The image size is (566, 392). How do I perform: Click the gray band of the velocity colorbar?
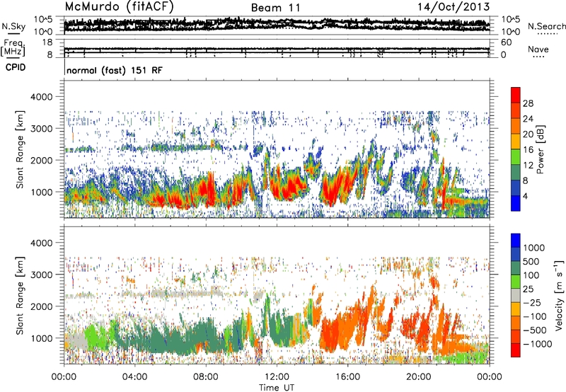(516, 296)
